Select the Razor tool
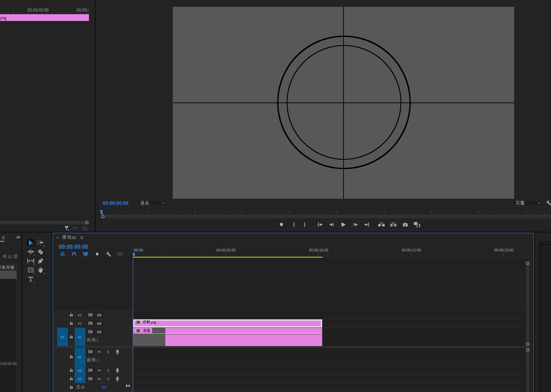This screenshot has width=551, height=392. pyautogui.click(x=41, y=252)
